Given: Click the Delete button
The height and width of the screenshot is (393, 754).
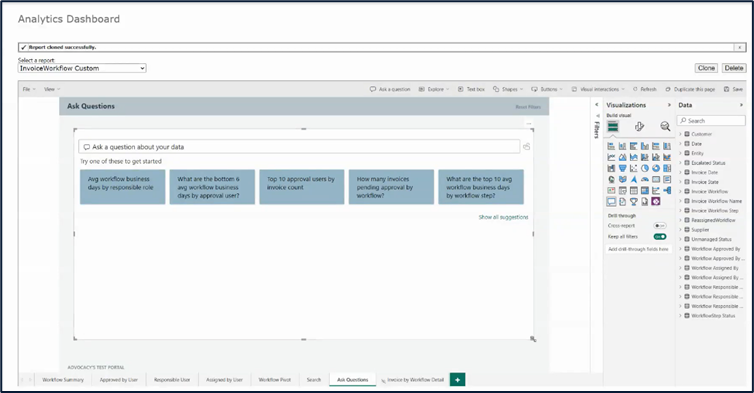Looking at the screenshot, I should click(x=734, y=68).
